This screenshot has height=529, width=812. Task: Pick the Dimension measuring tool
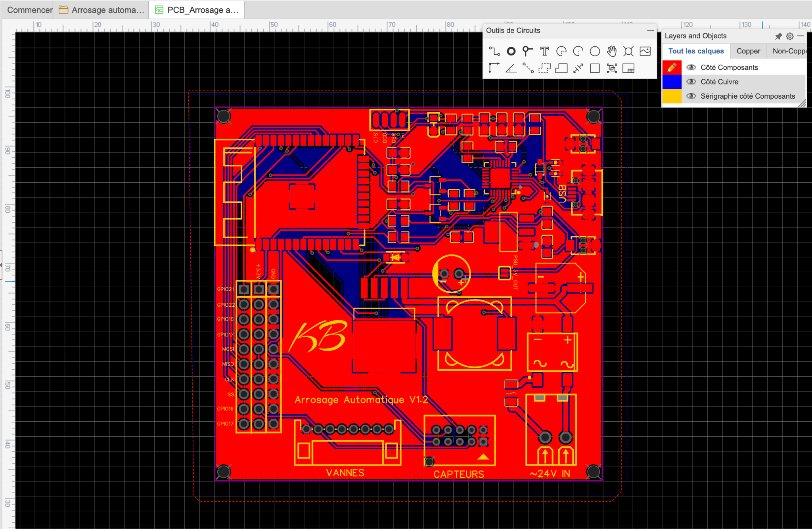pos(578,69)
